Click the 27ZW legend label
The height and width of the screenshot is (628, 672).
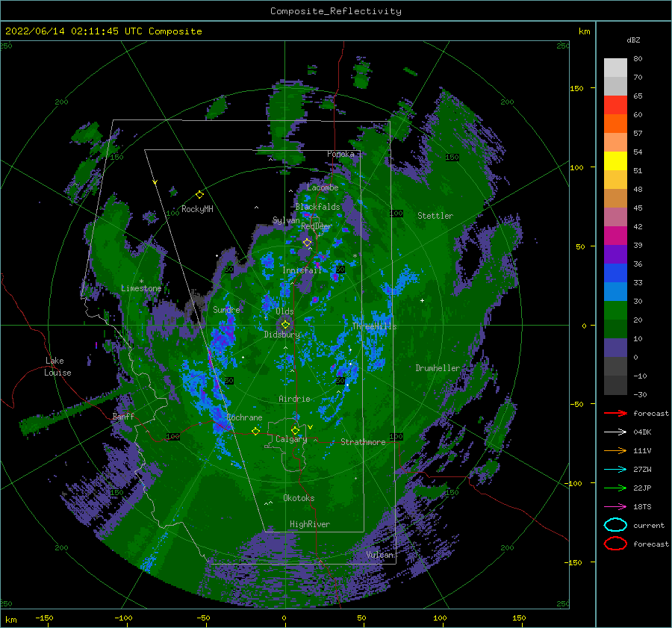coord(642,470)
